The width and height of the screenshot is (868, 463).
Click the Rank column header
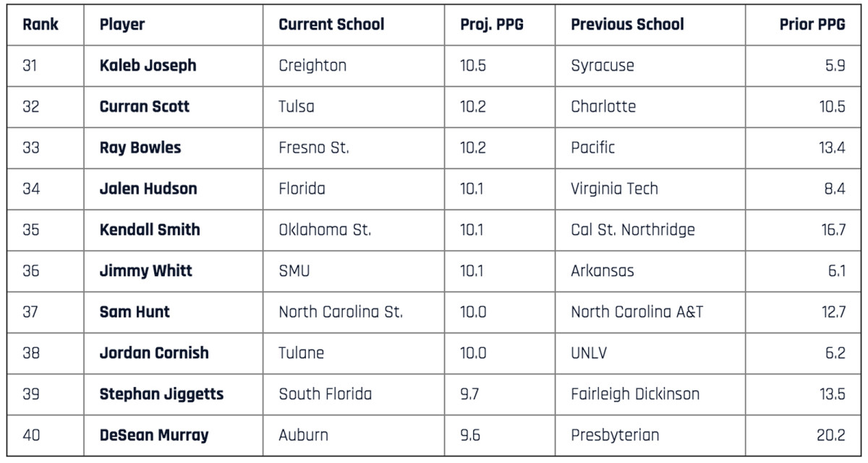(41, 25)
